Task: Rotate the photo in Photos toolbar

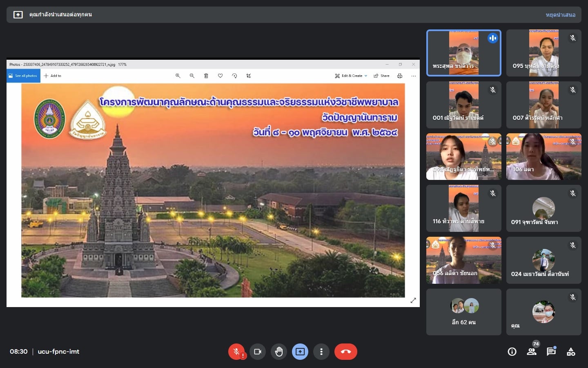Action: tap(234, 76)
